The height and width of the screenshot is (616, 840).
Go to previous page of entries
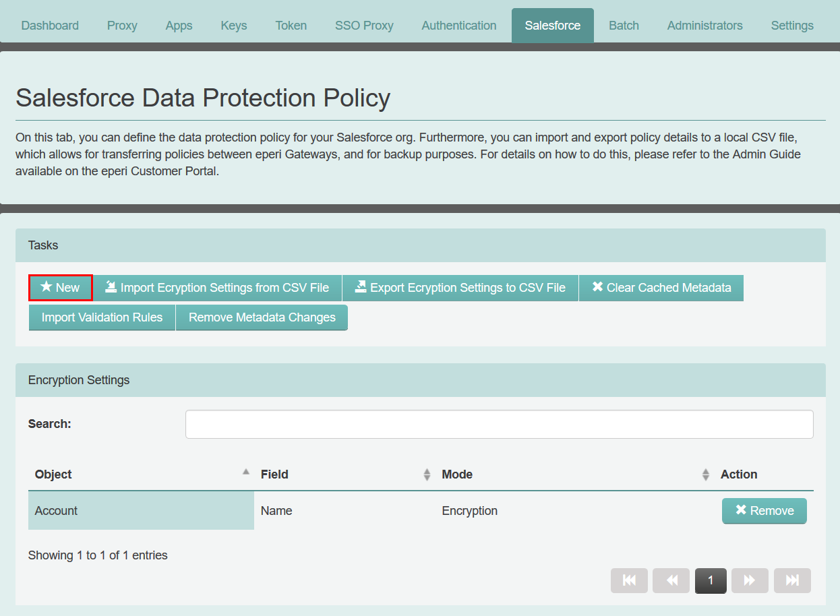tap(671, 580)
